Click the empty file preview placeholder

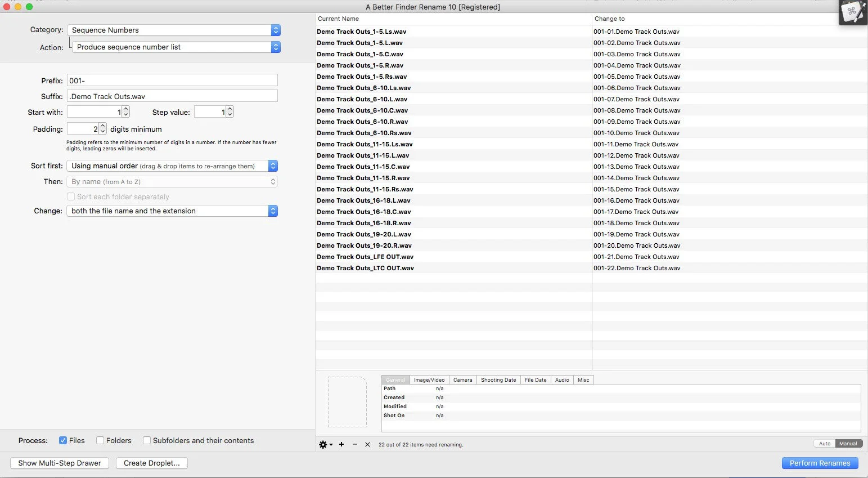pos(347,402)
